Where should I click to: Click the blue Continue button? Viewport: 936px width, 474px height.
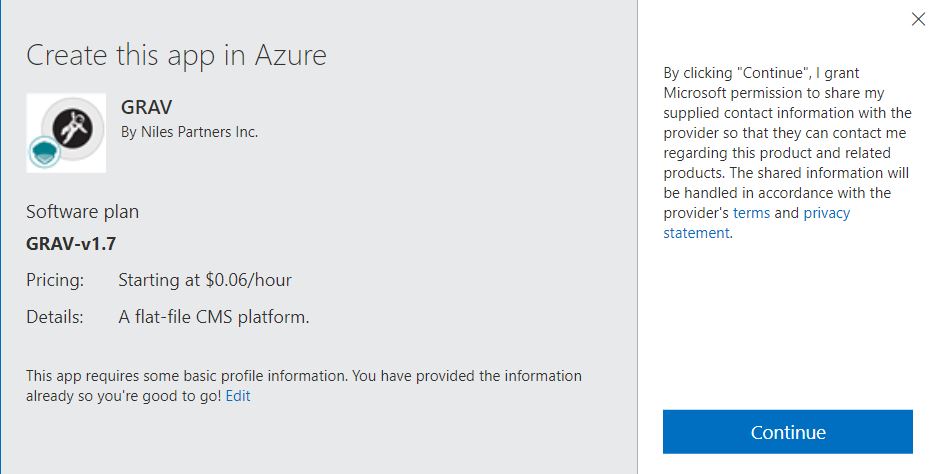pos(787,432)
